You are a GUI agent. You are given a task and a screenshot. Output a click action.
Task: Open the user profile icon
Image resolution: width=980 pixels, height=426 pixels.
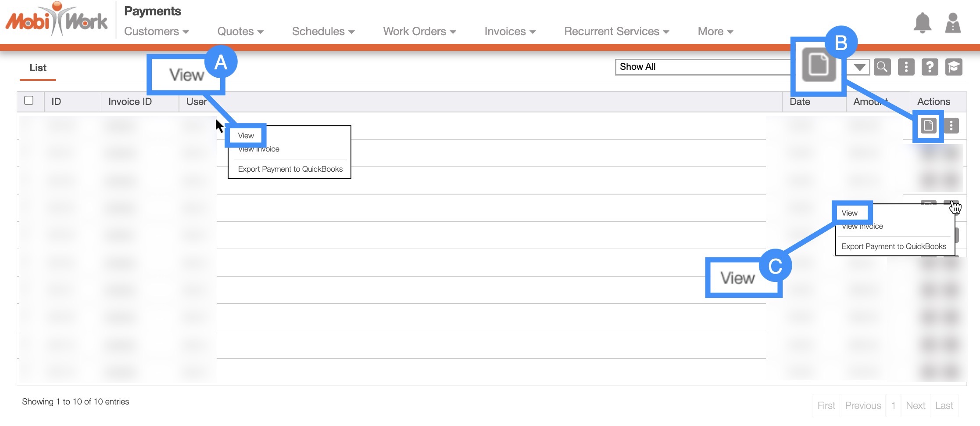pos(952,23)
